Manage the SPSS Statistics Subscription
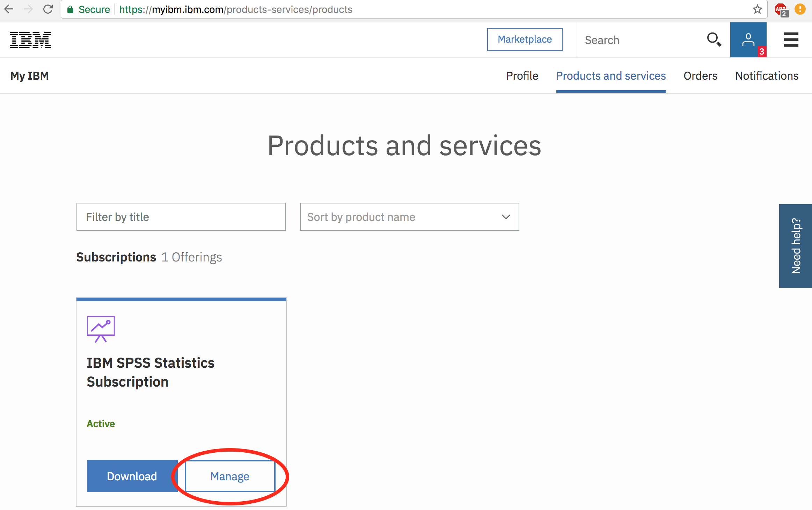812x510 pixels. coord(230,476)
